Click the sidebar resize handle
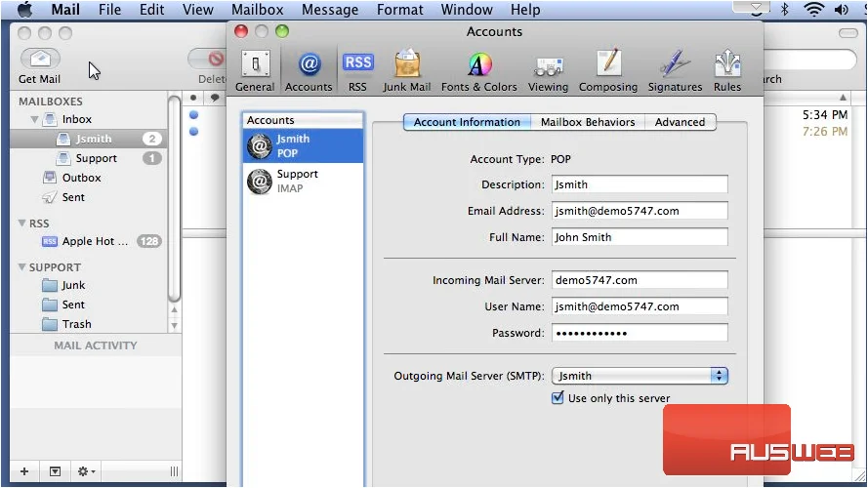 tap(175, 471)
